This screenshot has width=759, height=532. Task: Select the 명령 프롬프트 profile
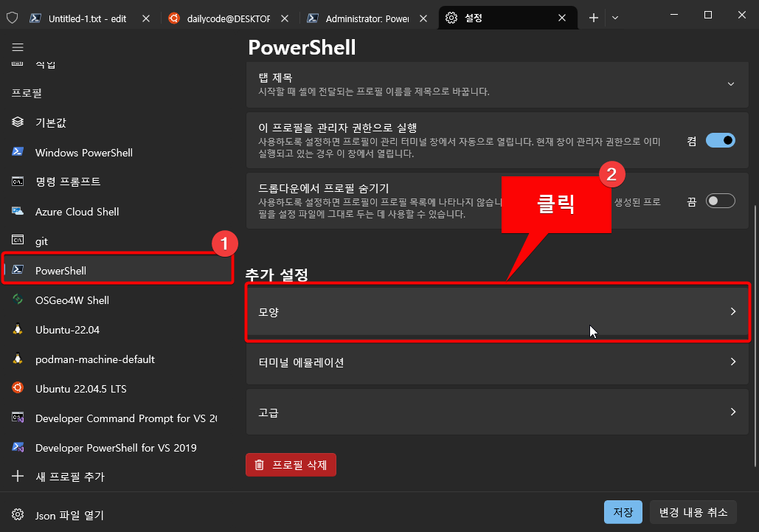[117, 182]
